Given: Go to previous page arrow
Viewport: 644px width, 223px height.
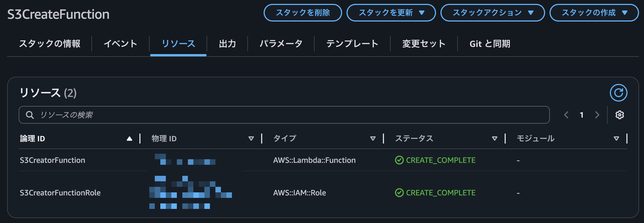Looking at the screenshot, I should 566,115.
